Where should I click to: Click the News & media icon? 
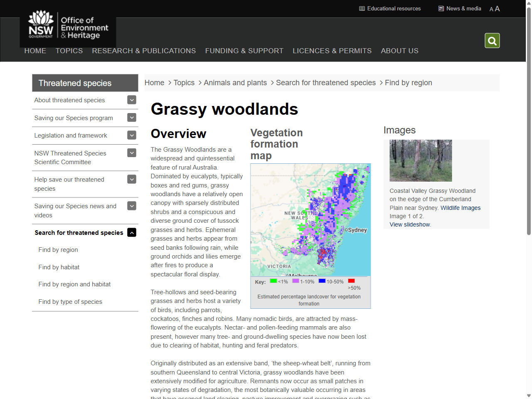pos(441,8)
